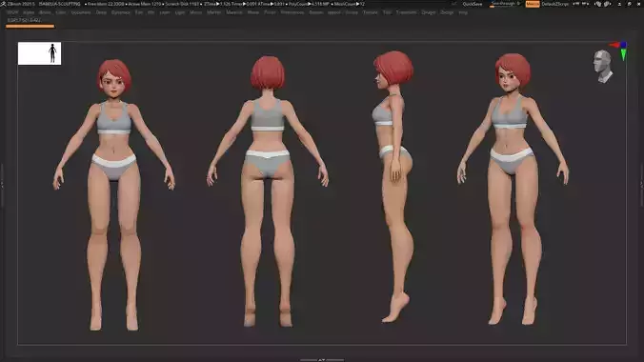Open the Alpha menu
Screen dimensions: 644x362
pos(29,12)
